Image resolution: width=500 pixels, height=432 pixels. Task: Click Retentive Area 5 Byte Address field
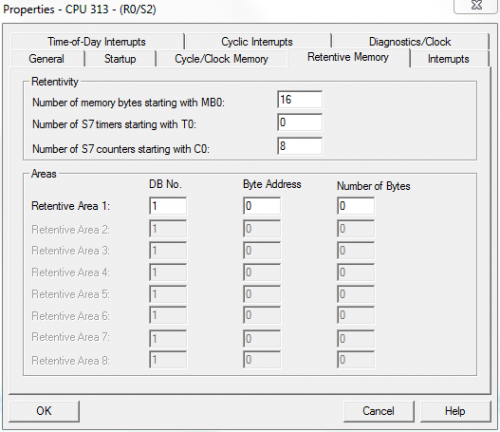[262, 294]
